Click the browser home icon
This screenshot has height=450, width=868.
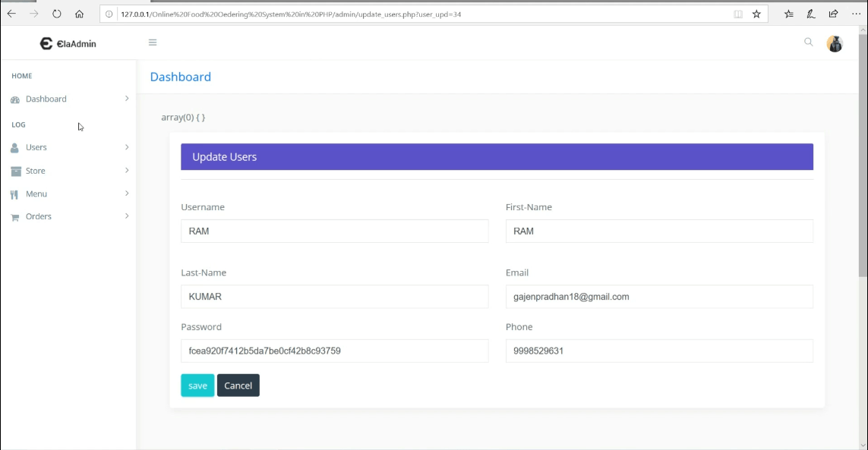tap(80, 14)
